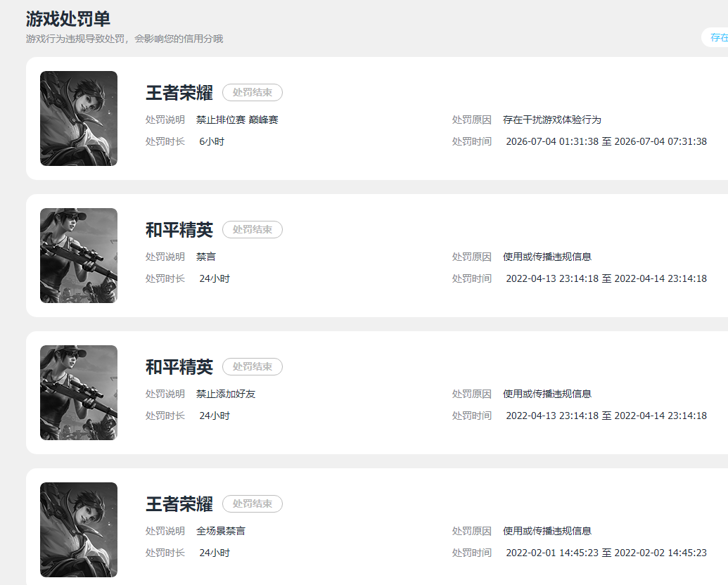
Task: Click the 王者荣耀 title on the 禁止排位赛 card
Action: click(179, 92)
